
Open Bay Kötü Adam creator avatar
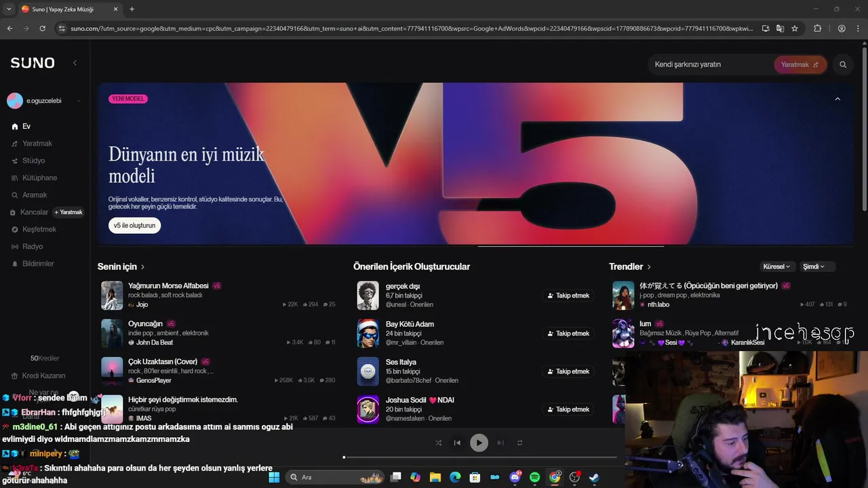[x=368, y=333]
